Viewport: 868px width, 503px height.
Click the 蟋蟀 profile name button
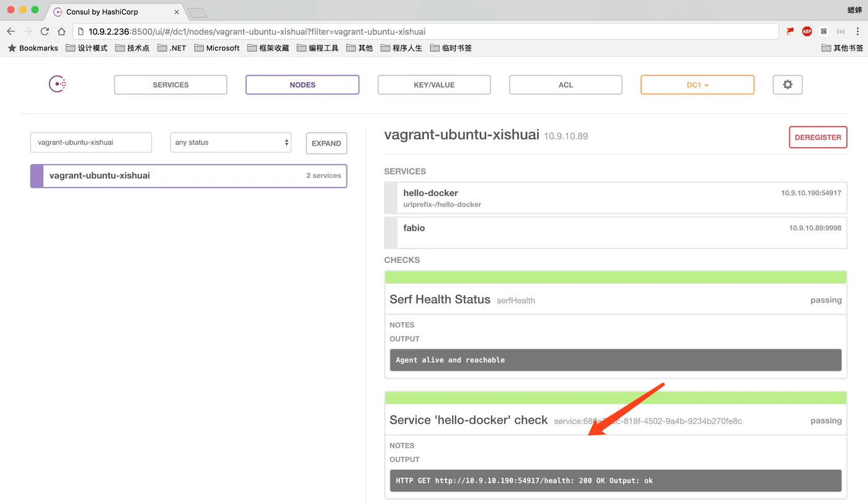[855, 9]
